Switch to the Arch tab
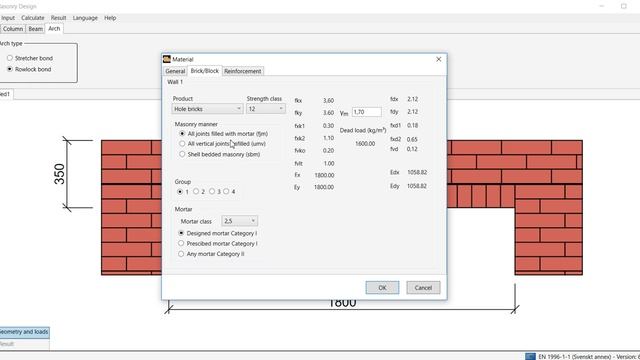Image resolution: width=640 pixels, height=360 pixels. tap(54, 29)
